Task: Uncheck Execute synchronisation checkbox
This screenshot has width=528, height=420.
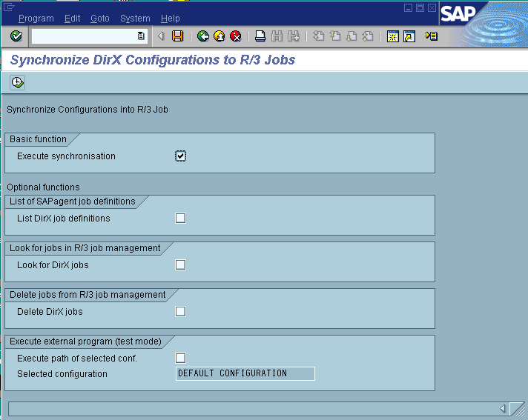Action: click(x=180, y=156)
